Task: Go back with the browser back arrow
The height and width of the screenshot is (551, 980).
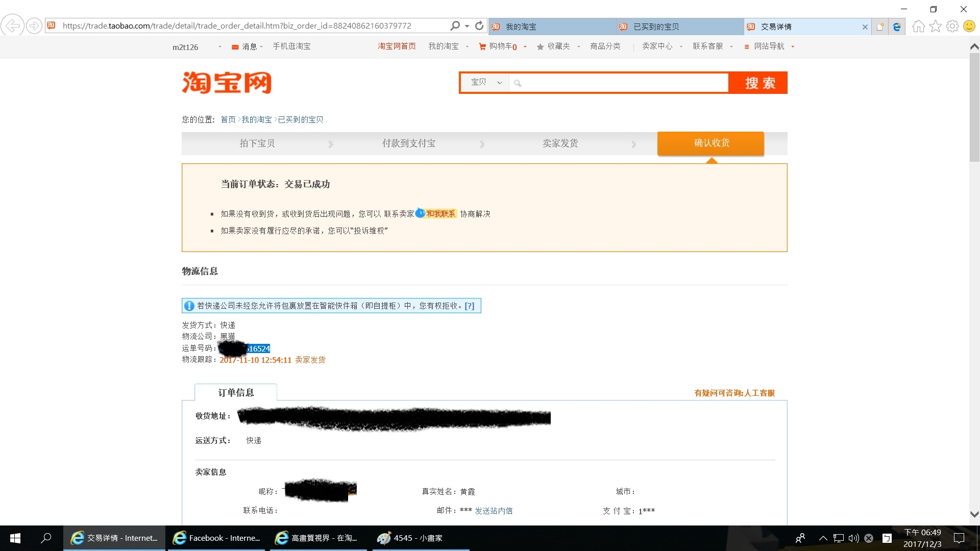Action: pyautogui.click(x=12, y=26)
